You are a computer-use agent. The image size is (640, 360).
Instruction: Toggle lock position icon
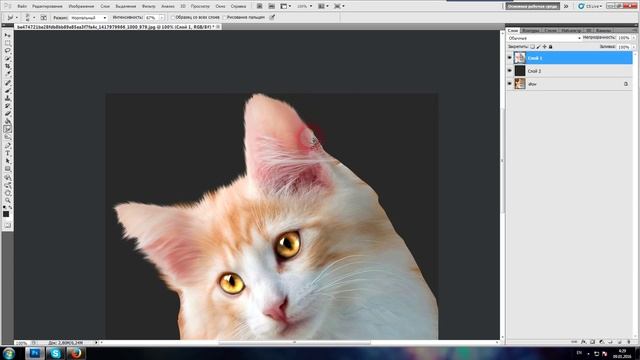544,47
